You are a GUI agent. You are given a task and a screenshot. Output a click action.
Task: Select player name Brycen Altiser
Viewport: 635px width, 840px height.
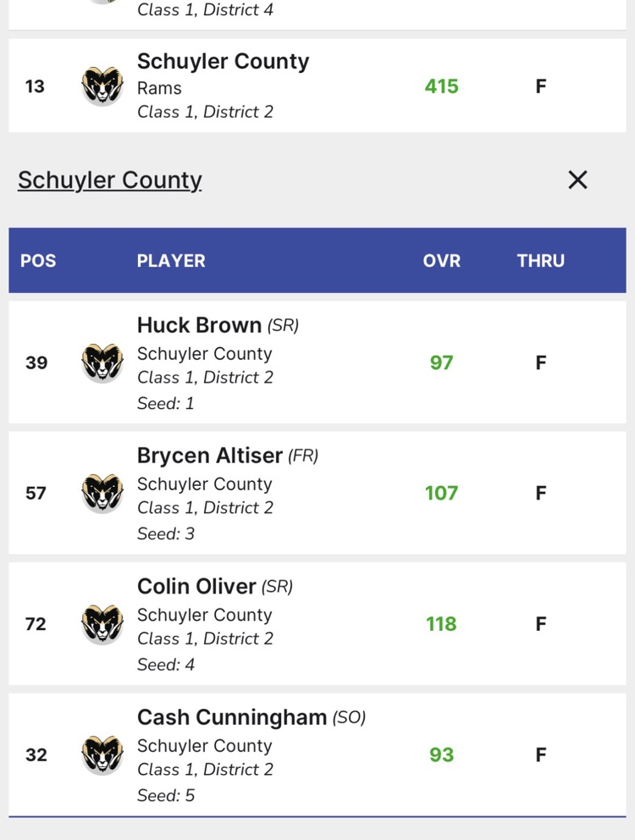pyautogui.click(x=210, y=456)
